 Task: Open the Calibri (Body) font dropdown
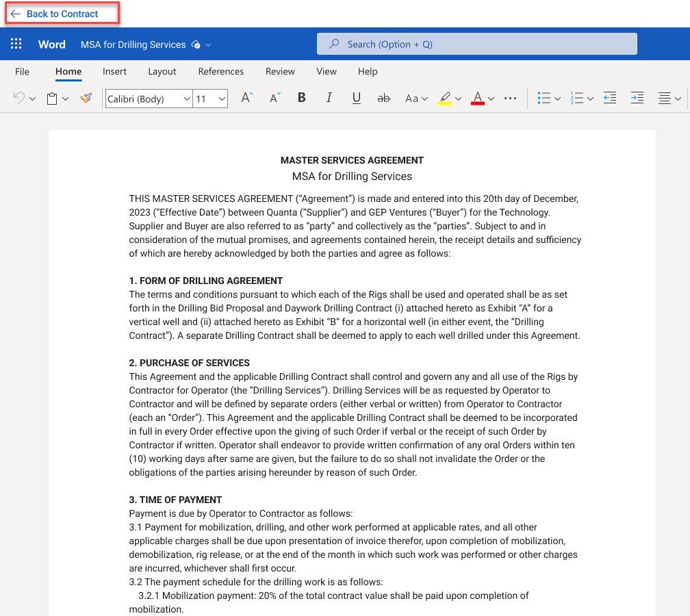pyautogui.click(x=149, y=99)
